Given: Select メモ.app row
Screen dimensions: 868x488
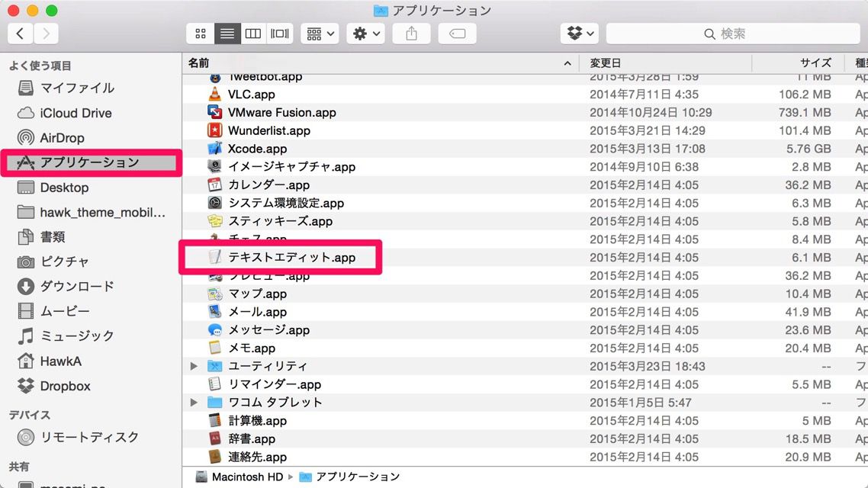Looking at the screenshot, I should coord(525,348).
